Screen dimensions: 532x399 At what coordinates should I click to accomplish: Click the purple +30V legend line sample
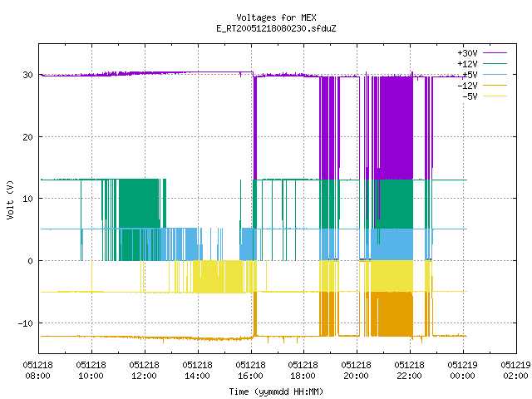495,53
